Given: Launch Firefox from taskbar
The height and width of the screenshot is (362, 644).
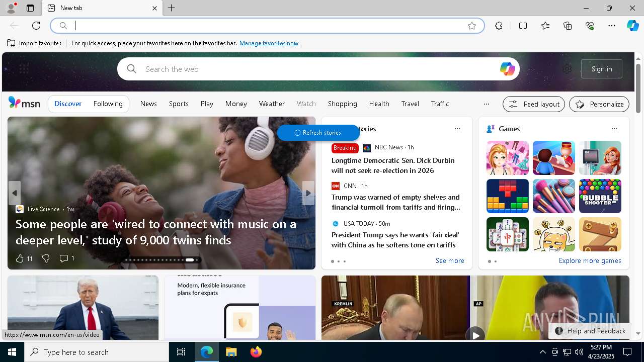Looking at the screenshot, I should (x=256, y=352).
